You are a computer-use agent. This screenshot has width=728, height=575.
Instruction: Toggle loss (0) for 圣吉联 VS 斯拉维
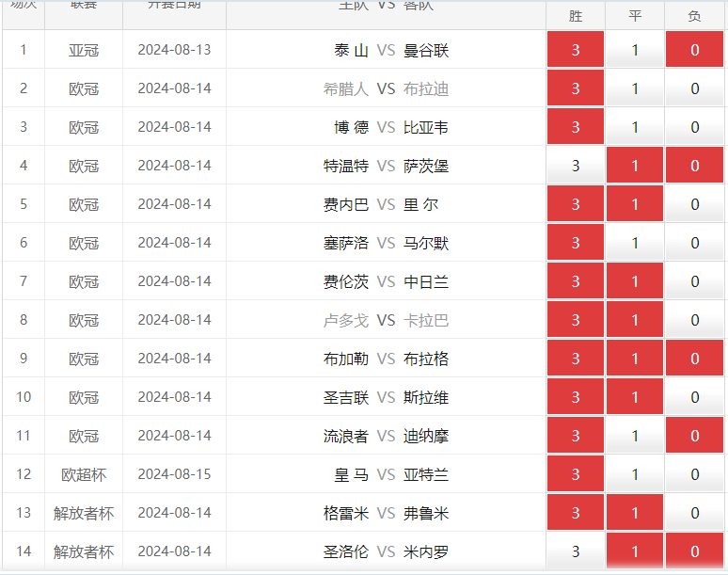point(694,396)
